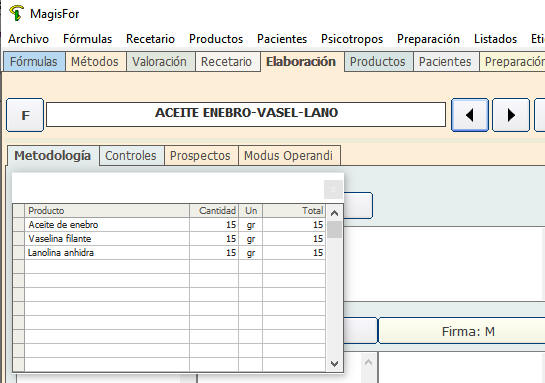The height and width of the screenshot is (383, 545).
Task: Click the Total column header
Action: 294,211
